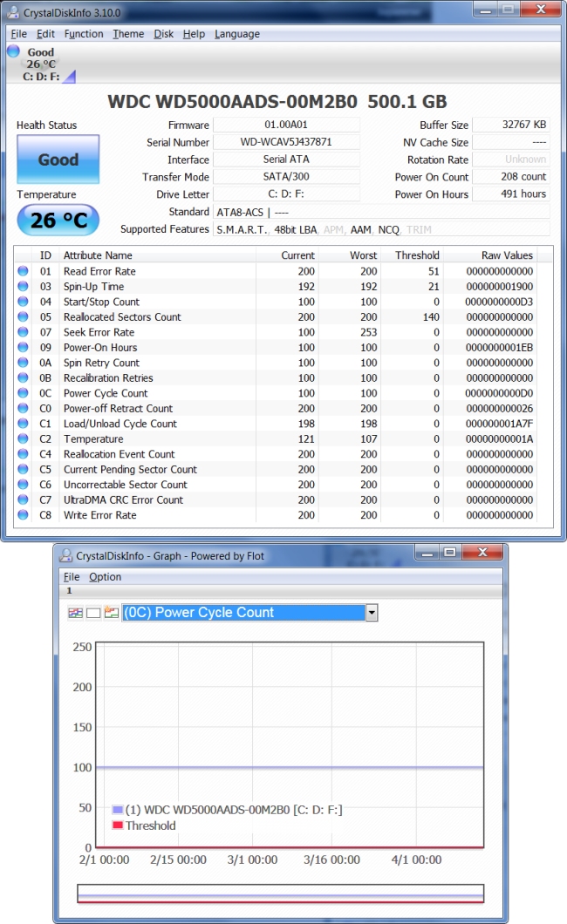Open the File menu in Graph window

[72, 577]
